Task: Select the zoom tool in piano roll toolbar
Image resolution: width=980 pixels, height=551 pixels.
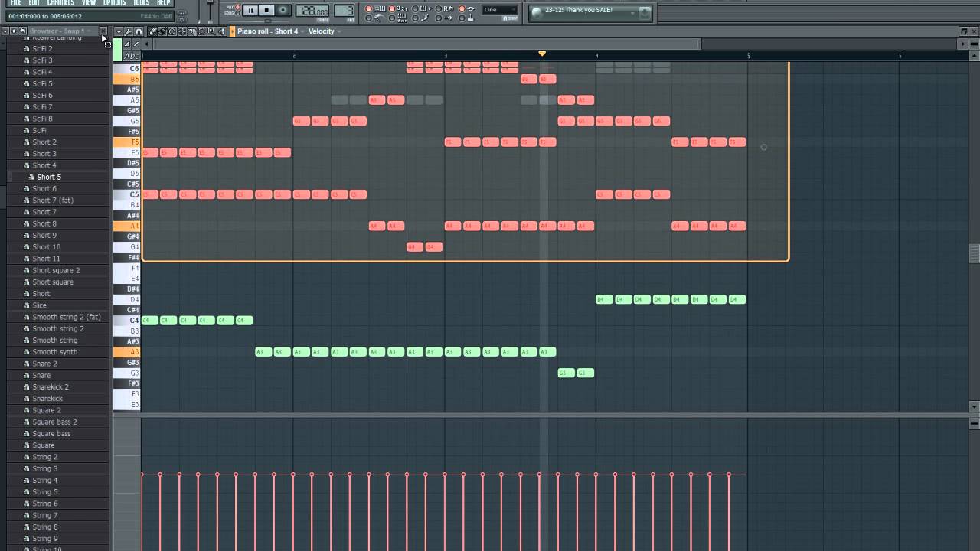Action: point(211,31)
